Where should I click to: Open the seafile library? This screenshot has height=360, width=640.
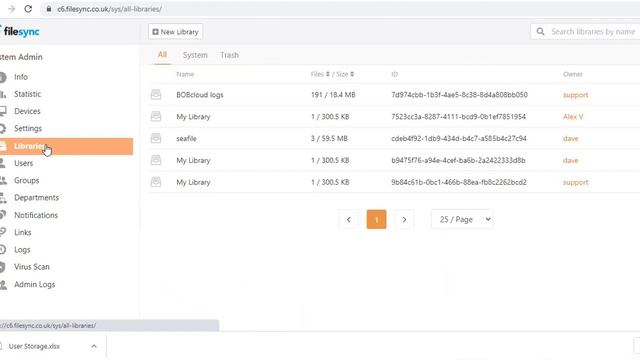(186, 138)
